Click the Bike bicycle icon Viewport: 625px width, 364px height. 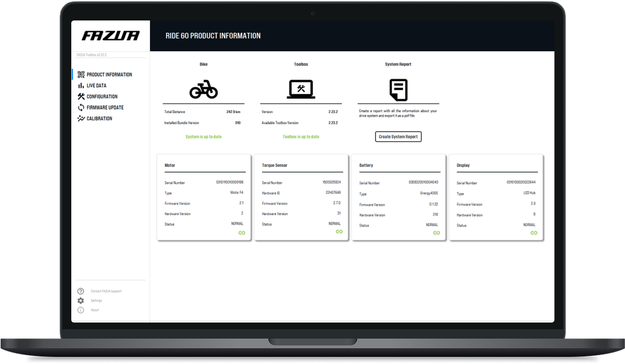(203, 89)
